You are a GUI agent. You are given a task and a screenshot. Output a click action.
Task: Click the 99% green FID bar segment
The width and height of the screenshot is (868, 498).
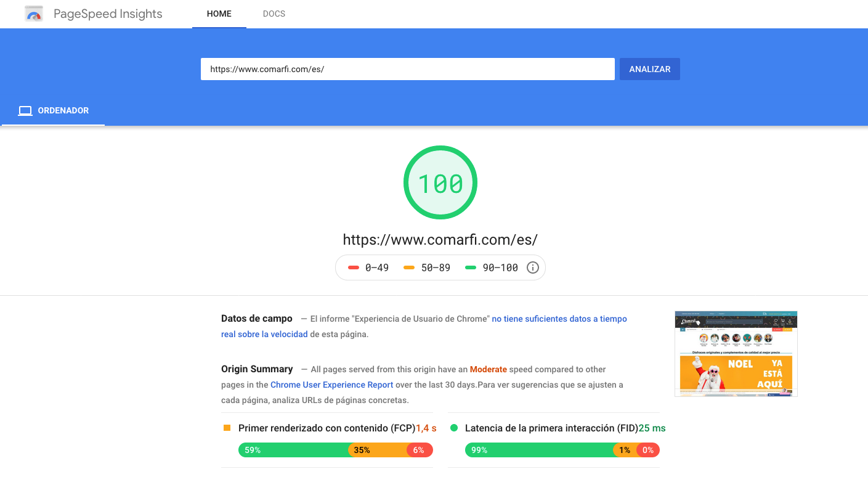(x=539, y=450)
